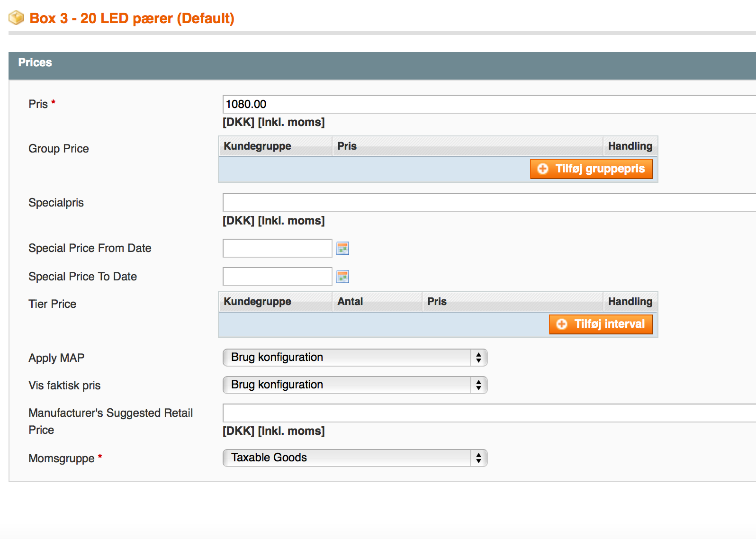756x539 pixels.
Task: Click the Tilføj interval button
Action: pos(601,324)
